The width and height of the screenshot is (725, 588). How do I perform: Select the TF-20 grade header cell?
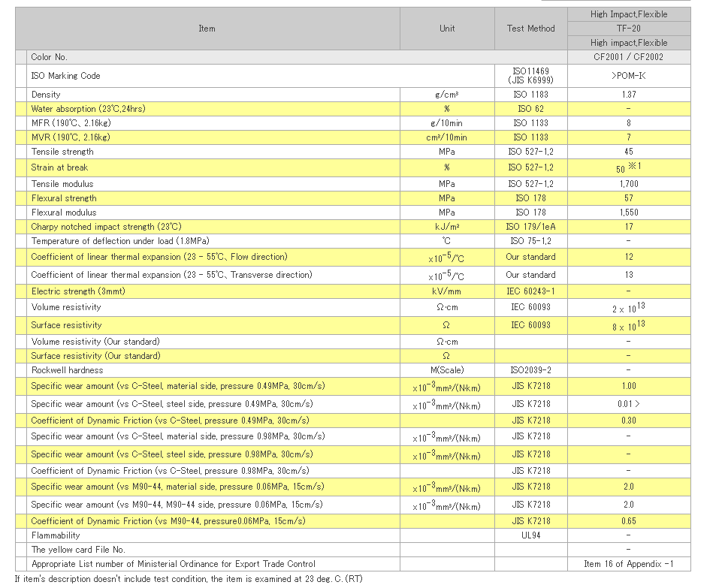coord(629,29)
